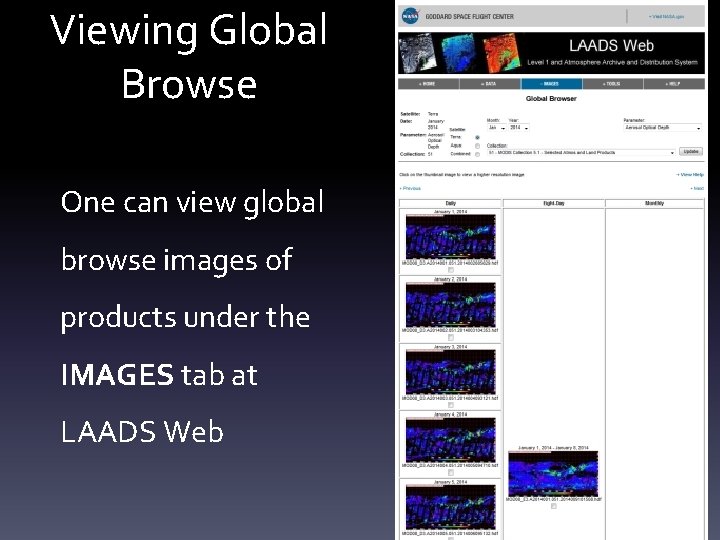Check the box under January 3 image
Screen dimensions: 720x540
point(450,405)
